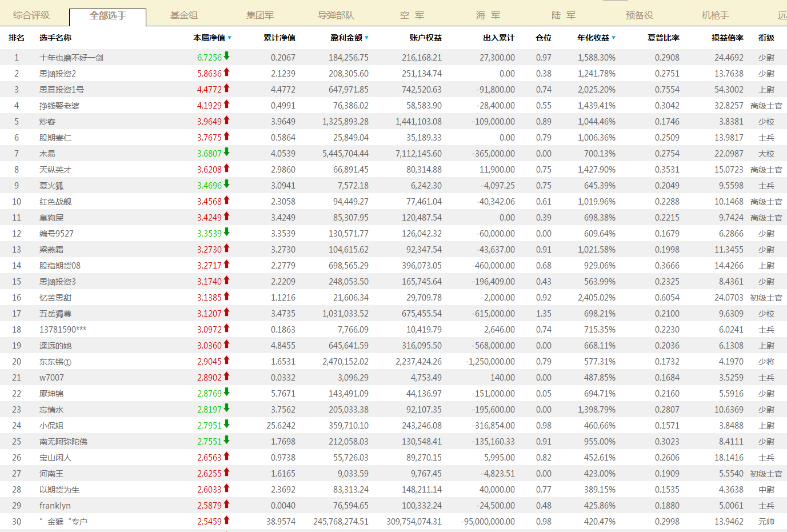Select annualized return 2,405.02%
The width and height of the screenshot is (787, 532).
click(x=597, y=298)
